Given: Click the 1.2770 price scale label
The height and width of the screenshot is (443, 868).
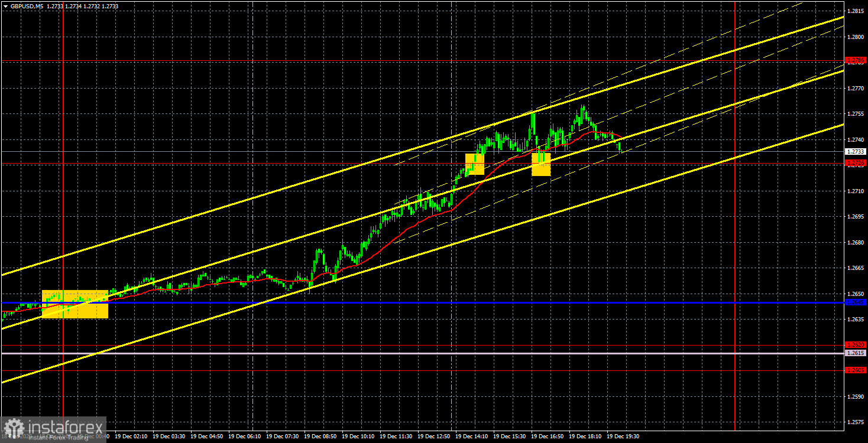Looking at the screenshot, I should tap(856, 88).
